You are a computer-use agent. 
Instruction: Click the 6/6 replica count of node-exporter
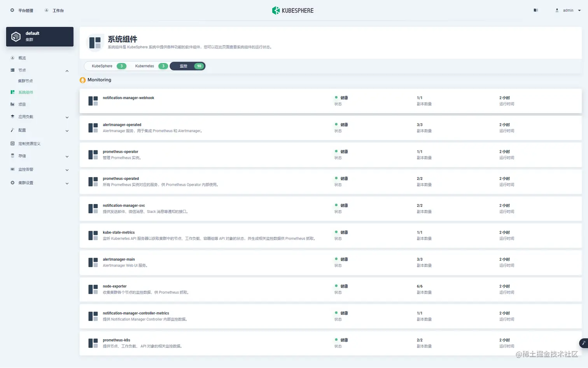[420, 286]
